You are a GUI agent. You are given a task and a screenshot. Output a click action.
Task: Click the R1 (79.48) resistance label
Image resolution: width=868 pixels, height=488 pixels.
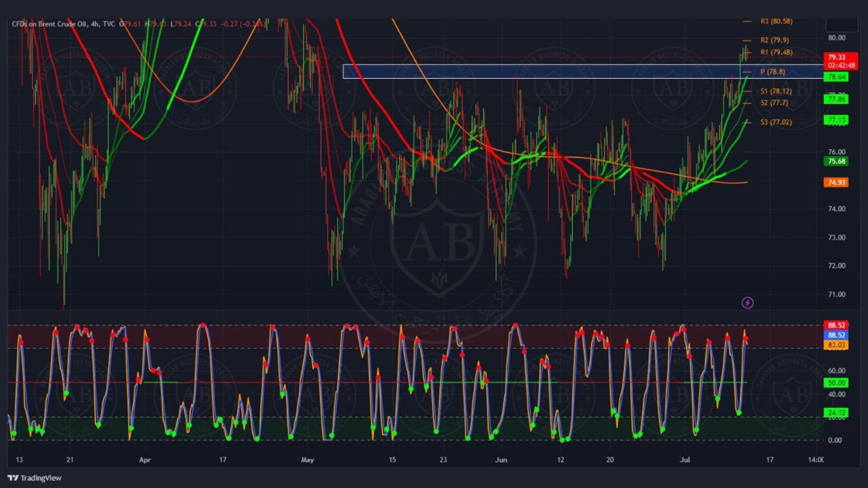[776, 52]
